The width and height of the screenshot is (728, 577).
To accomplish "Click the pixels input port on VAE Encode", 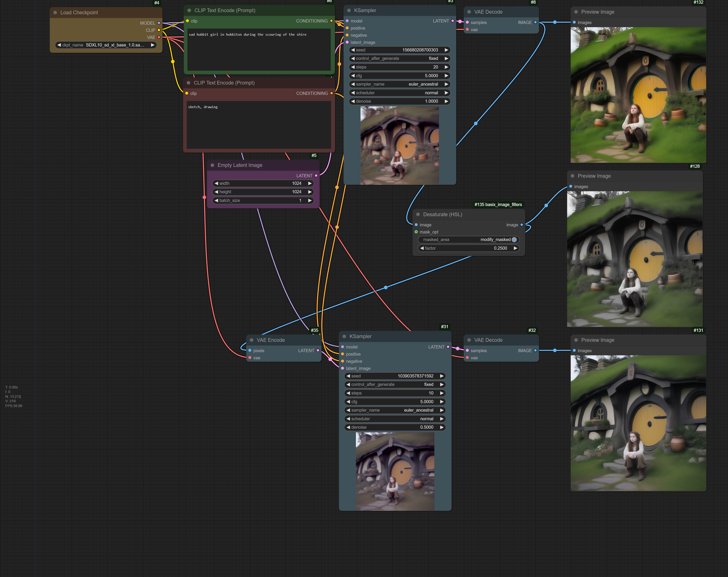I will tap(250, 351).
